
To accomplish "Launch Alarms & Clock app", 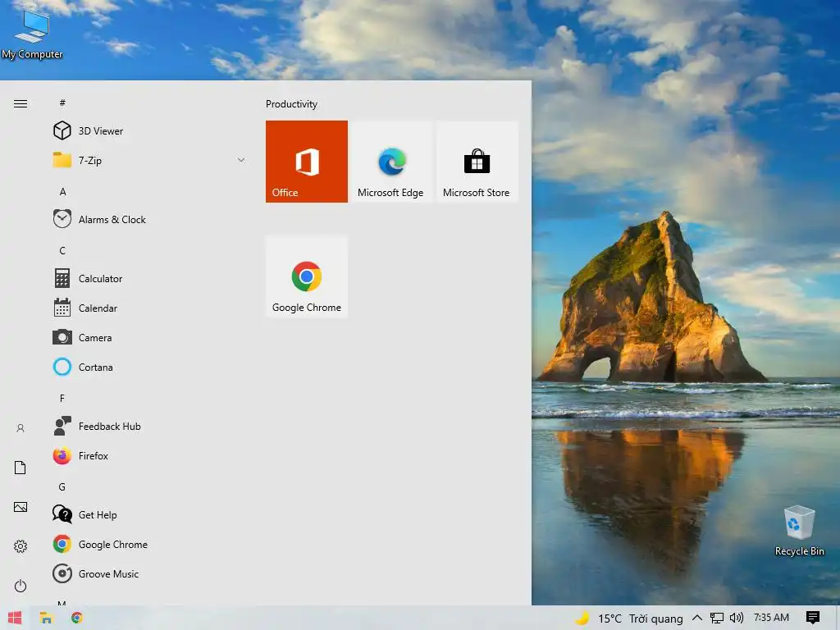I will click(149, 219).
